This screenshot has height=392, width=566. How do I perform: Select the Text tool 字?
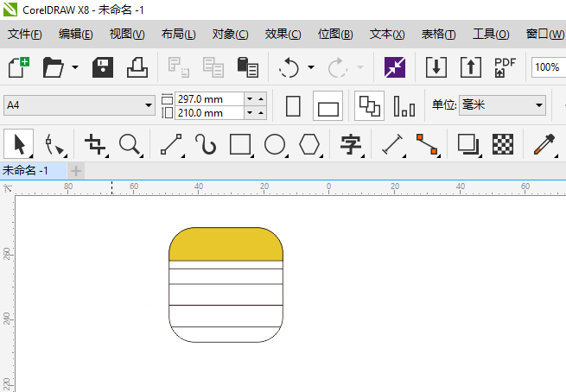pos(351,144)
